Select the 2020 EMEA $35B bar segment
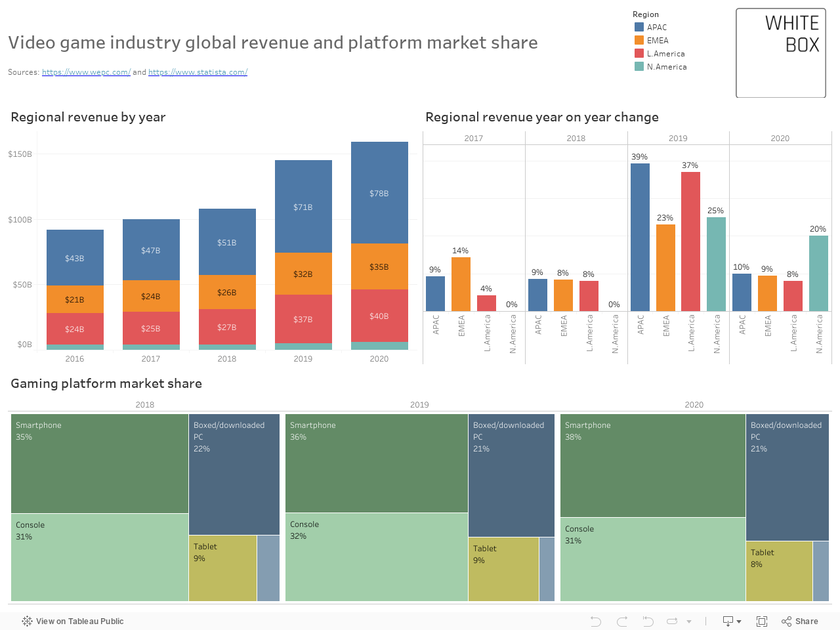Image resolution: width=840 pixels, height=630 pixels. (379, 266)
